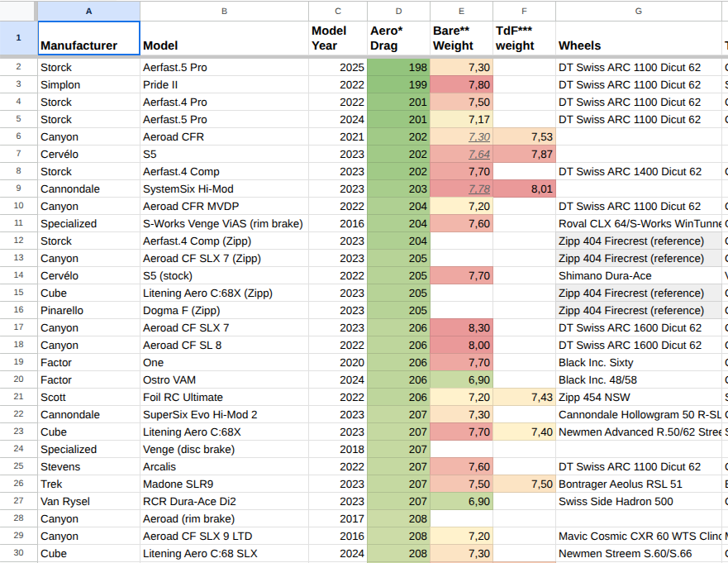Select the "Litening Aero C:68X (Zipp)" cell
The image size is (728, 563).
pos(224,293)
